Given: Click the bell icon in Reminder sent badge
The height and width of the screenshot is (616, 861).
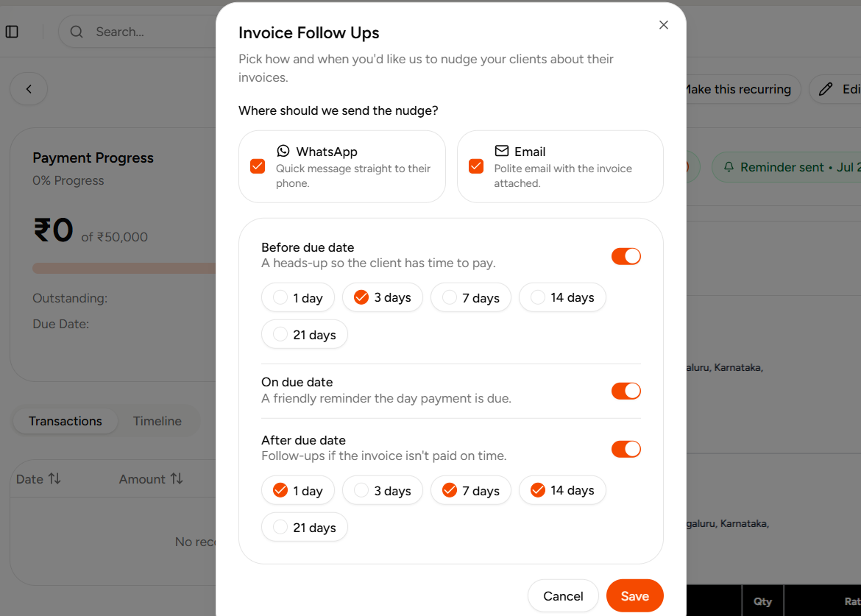Looking at the screenshot, I should click(x=729, y=167).
